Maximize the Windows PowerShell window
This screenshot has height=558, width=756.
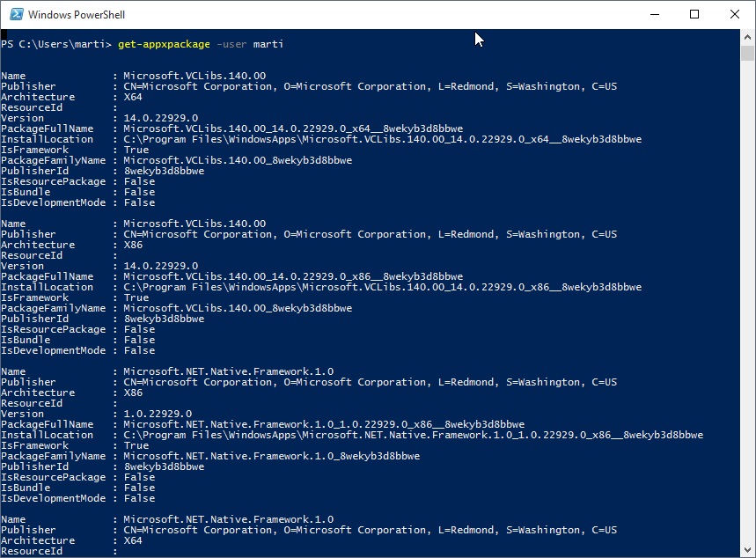coord(694,14)
